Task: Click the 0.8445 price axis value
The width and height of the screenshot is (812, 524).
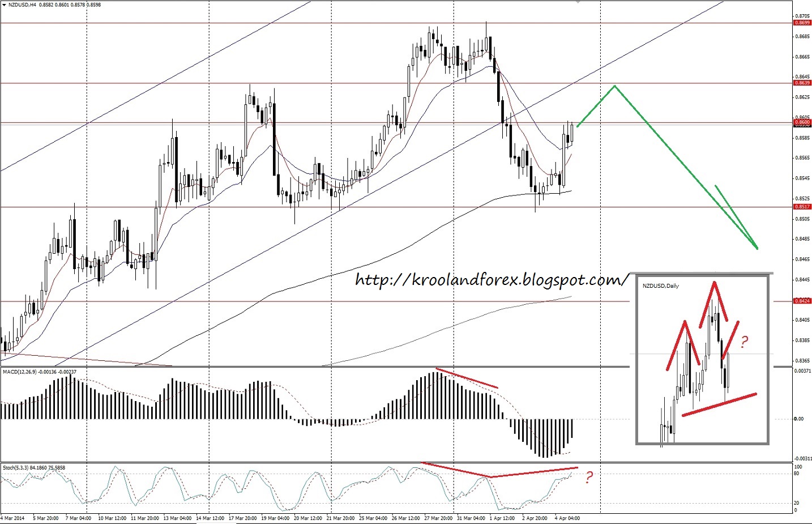Action: [x=802, y=279]
